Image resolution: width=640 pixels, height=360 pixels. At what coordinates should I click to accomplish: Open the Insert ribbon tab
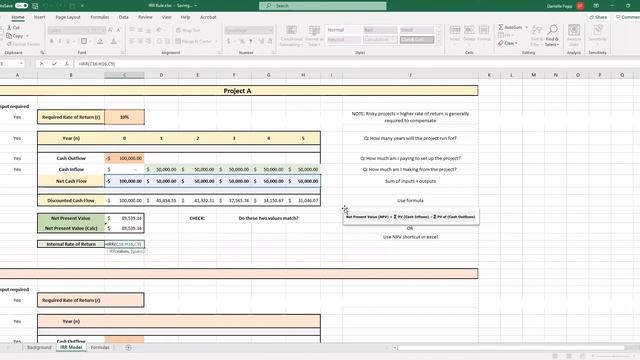(39, 17)
